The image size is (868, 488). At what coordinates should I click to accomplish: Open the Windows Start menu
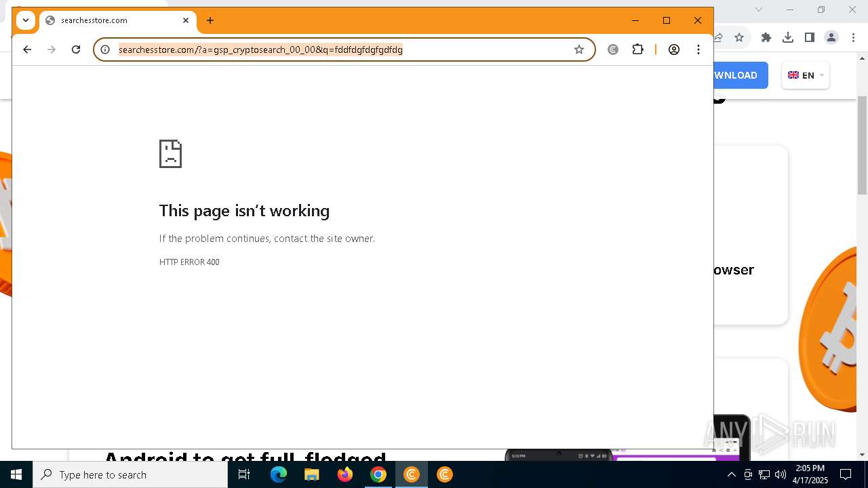[x=16, y=474]
